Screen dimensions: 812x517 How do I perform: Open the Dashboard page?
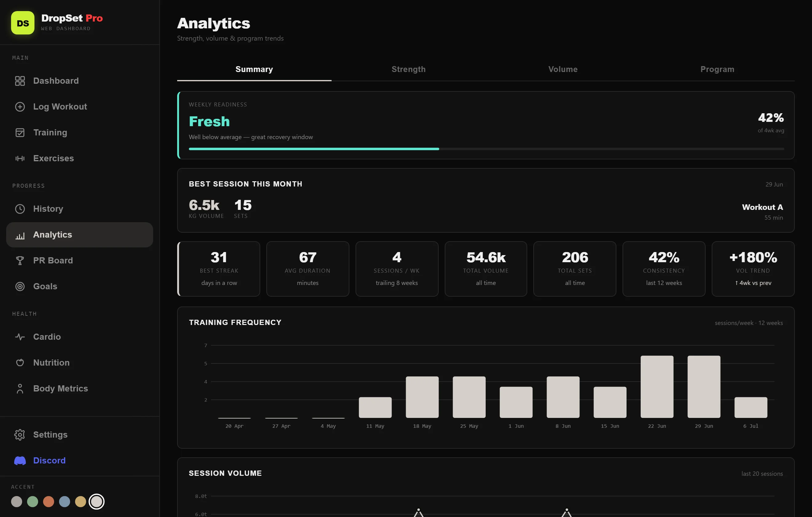coord(80,81)
